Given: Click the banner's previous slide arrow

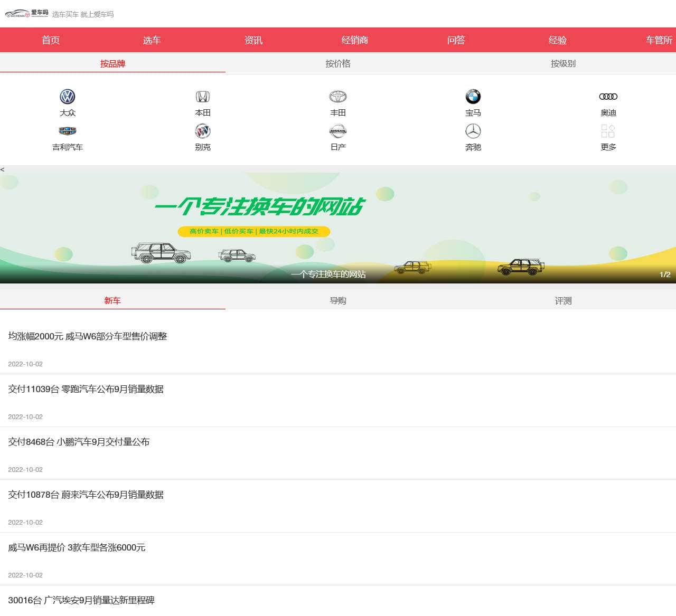Looking at the screenshot, I should [3, 169].
